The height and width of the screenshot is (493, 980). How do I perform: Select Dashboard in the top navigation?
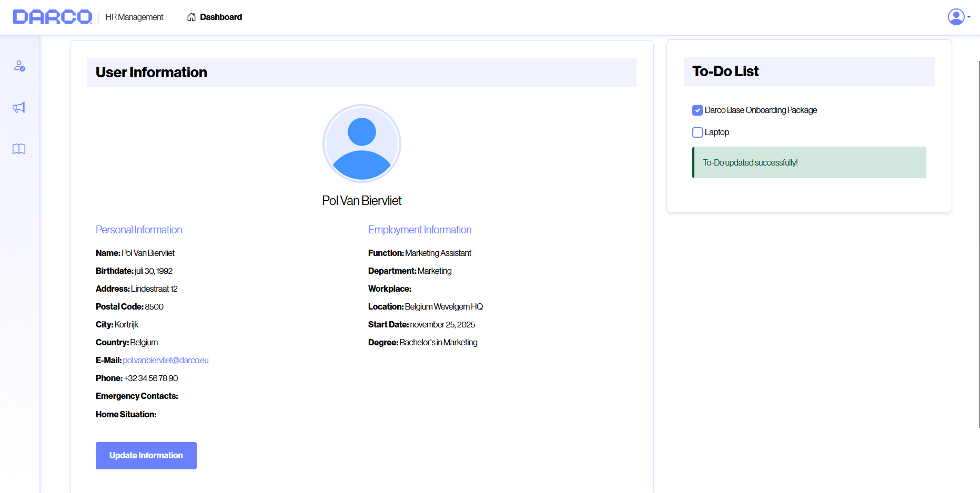pos(221,17)
